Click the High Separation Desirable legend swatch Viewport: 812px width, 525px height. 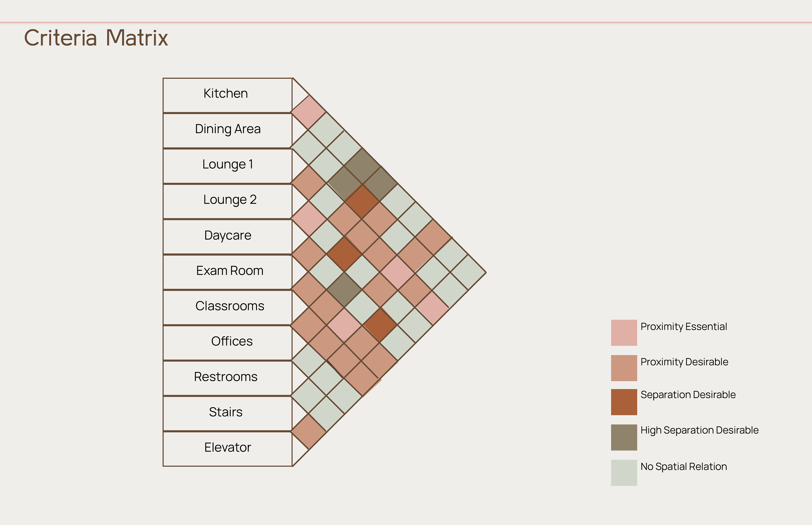click(624, 437)
